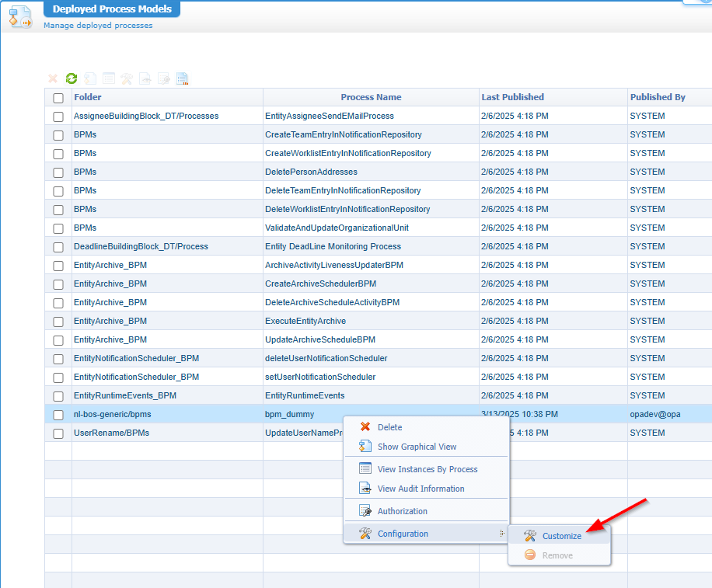
Task: Click the View Instances toolbar icon
Action: (109, 78)
